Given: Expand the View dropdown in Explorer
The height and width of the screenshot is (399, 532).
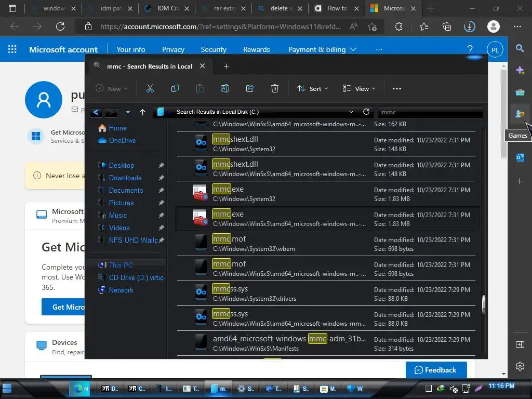Looking at the screenshot, I should pyautogui.click(x=359, y=88).
